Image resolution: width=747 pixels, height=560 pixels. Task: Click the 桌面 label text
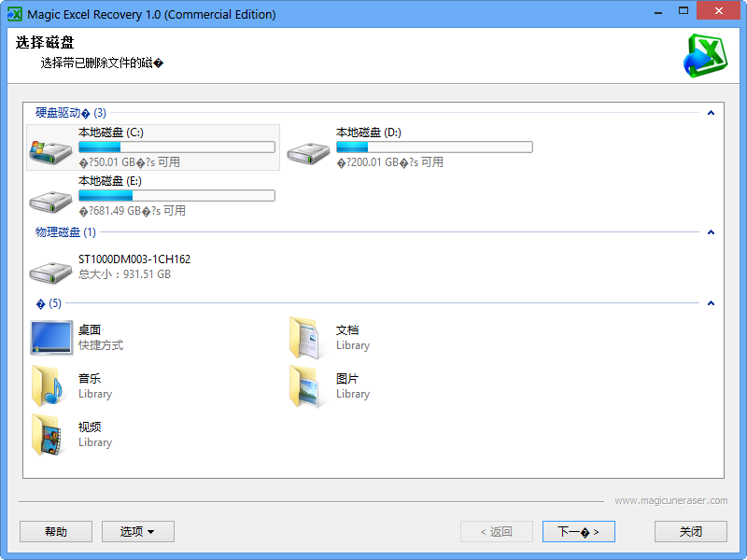90,330
